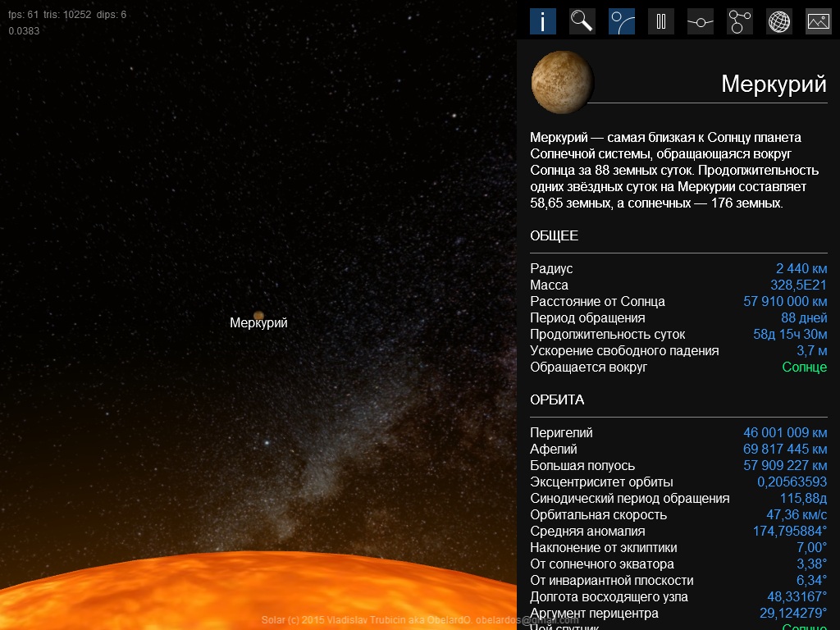
Task: Click the fps stats readout
Action: (x=67, y=15)
